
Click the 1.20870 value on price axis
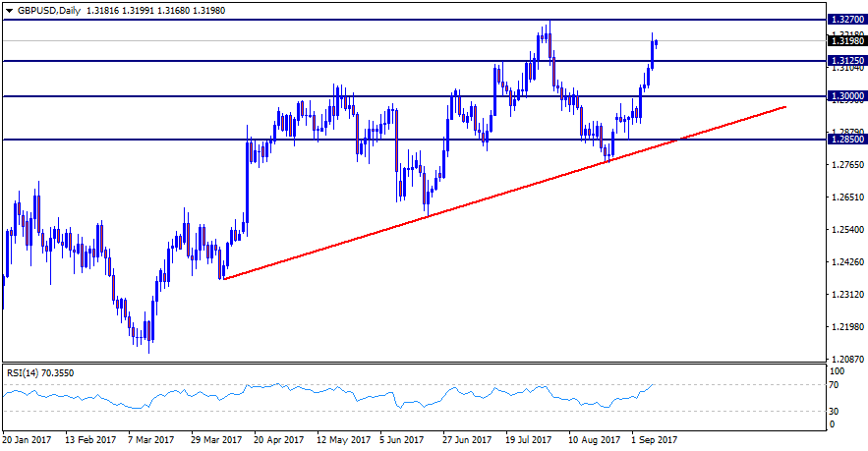pos(845,360)
